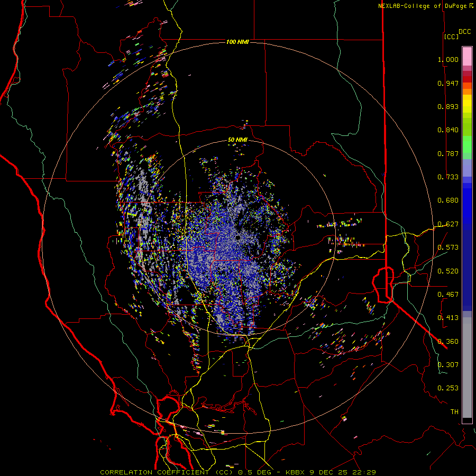Viewport: 476px width, 476px height.
Task: Click the 0.840 legend value
Action: (x=448, y=130)
